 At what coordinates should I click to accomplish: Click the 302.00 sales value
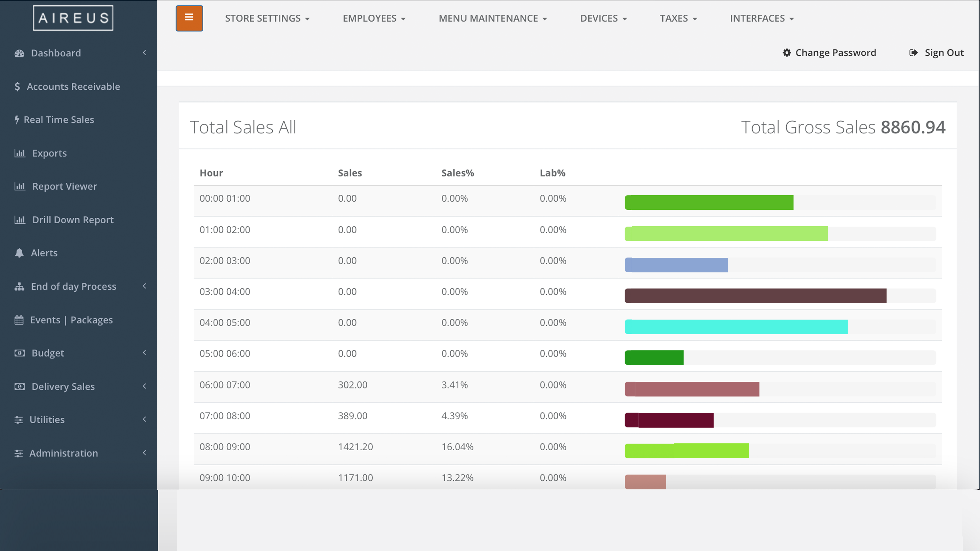point(353,385)
